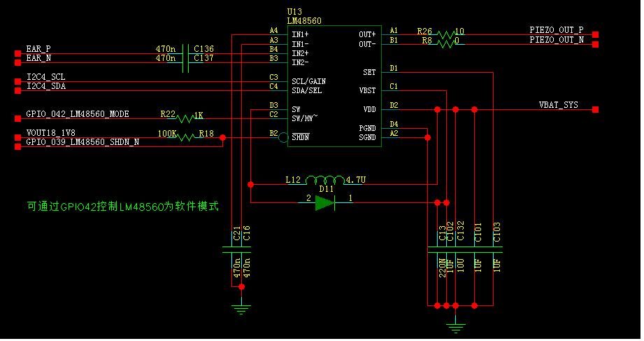This screenshot has height=341, width=644.
Task: Click the VBAT_SYS port connector
Action: coord(596,109)
